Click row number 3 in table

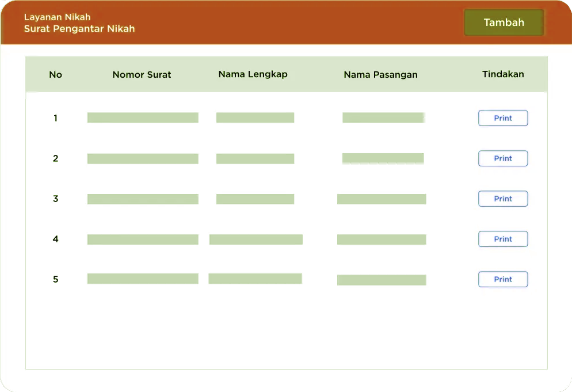point(55,199)
